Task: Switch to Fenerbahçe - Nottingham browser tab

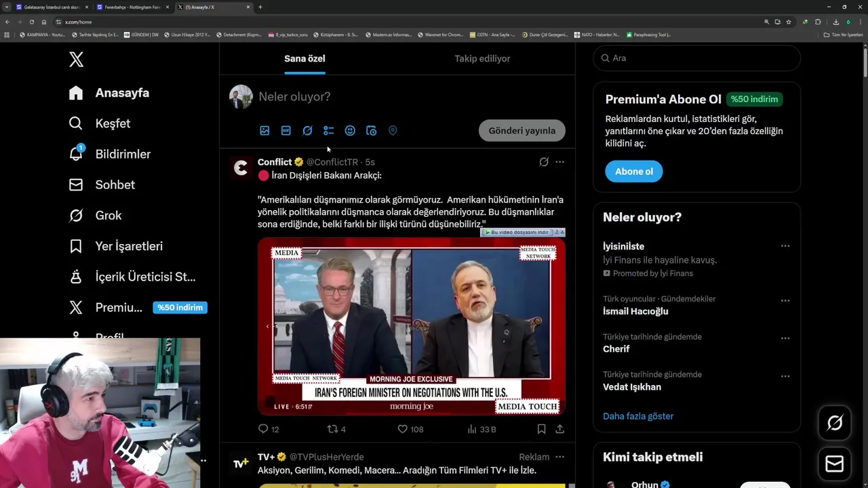Action: point(133,7)
